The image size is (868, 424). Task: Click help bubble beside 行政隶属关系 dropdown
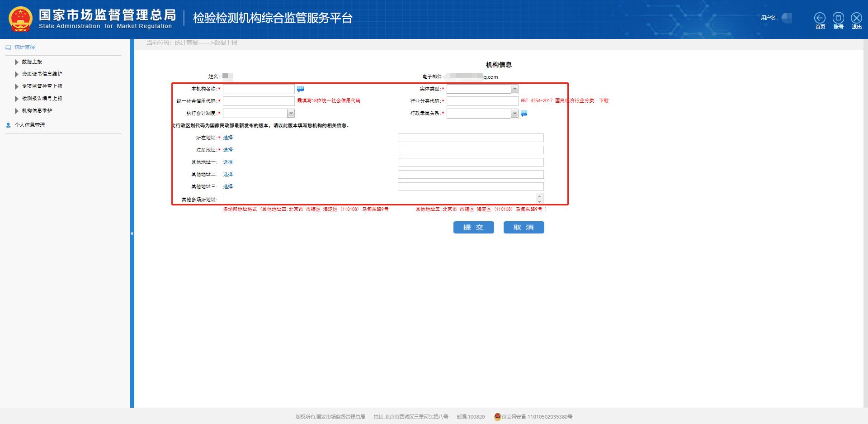point(524,113)
